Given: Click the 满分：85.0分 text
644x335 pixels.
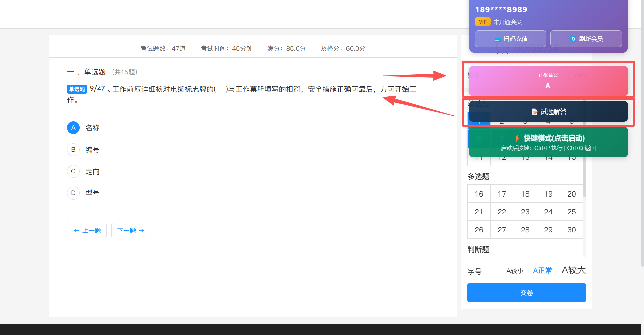Looking at the screenshot, I should [286, 48].
